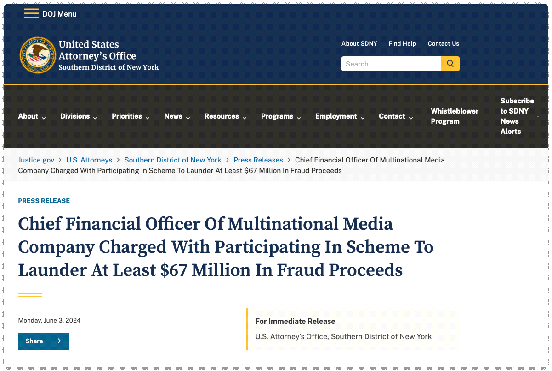
Task: Expand the Divisions dropdown menu
Action: pos(79,117)
